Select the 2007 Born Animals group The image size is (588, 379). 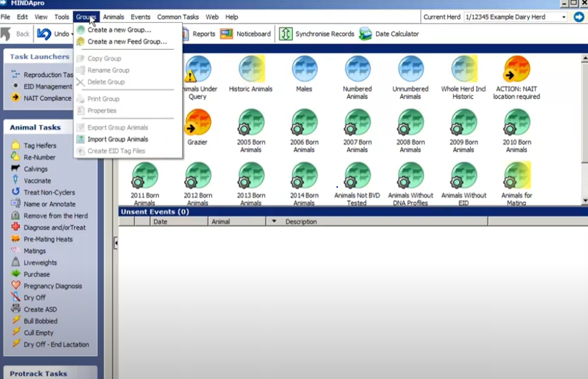(358, 122)
